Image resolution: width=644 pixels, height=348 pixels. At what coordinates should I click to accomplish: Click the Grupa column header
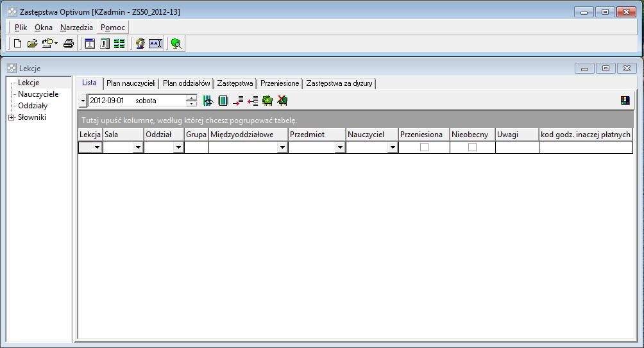196,135
